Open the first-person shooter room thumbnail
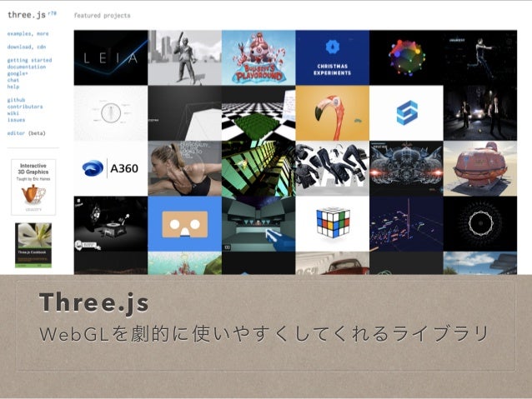The image size is (532, 399). 258,224
